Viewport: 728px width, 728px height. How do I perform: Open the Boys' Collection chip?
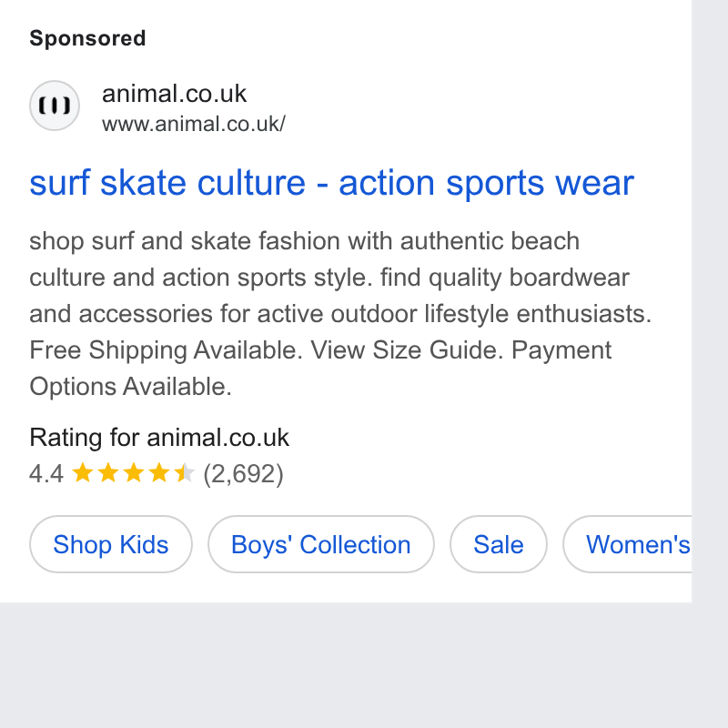[x=321, y=544]
